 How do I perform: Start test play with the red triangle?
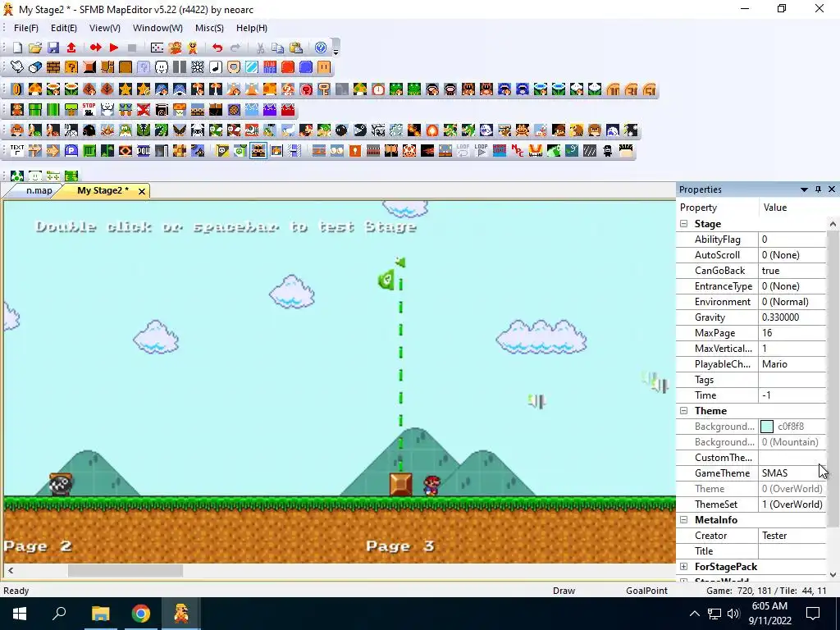113,48
